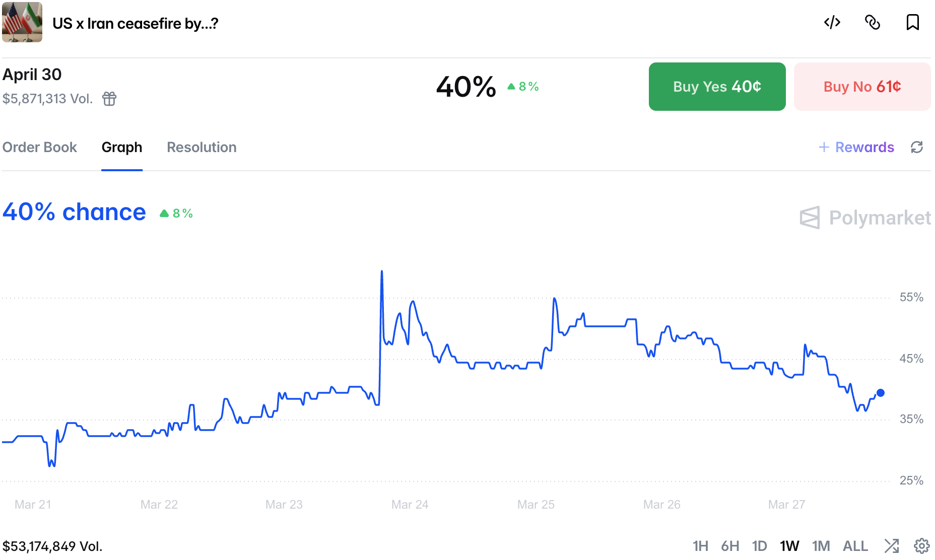The width and height of the screenshot is (935, 560).
Task: Click the current price dot on chart
Action: pos(881,393)
